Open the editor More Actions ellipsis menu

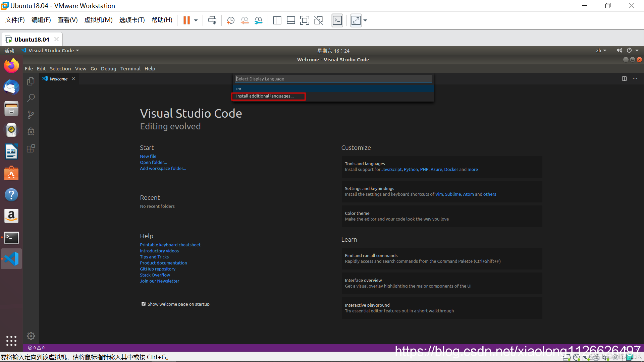[x=635, y=78]
